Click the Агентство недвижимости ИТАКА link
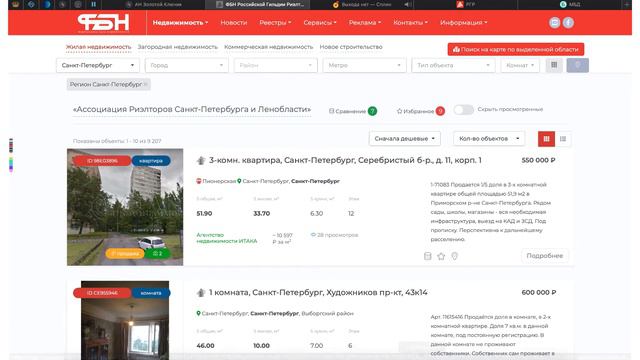The height and width of the screenshot is (360, 640). (227, 238)
